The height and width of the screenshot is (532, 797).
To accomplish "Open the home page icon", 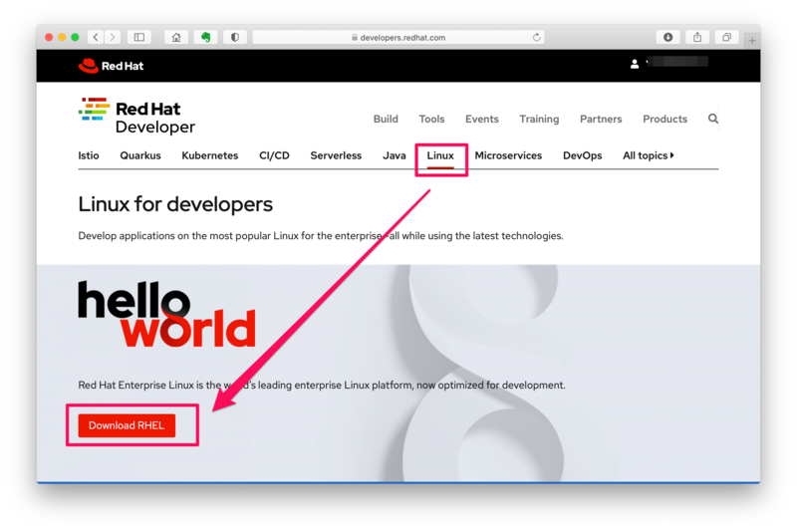I will pos(176,37).
